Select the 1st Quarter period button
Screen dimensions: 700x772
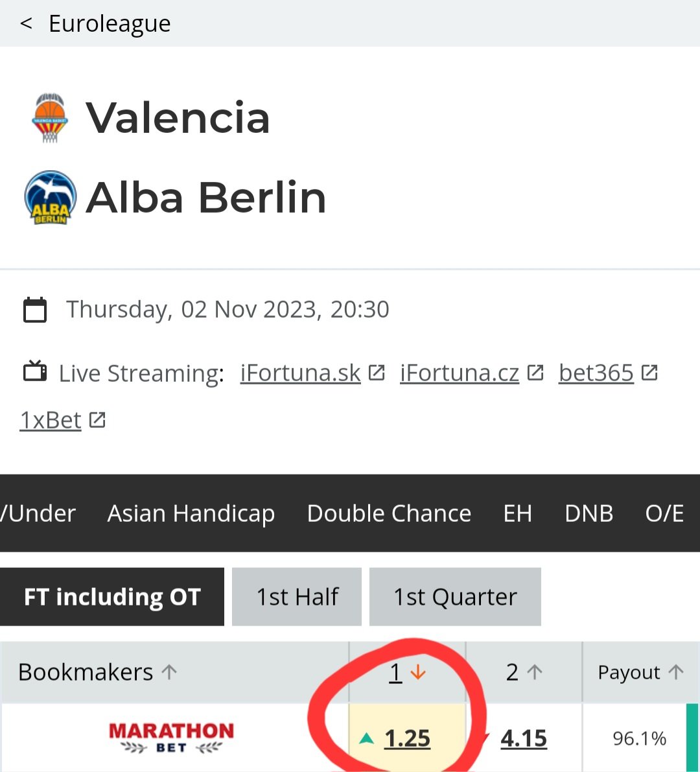point(455,597)
